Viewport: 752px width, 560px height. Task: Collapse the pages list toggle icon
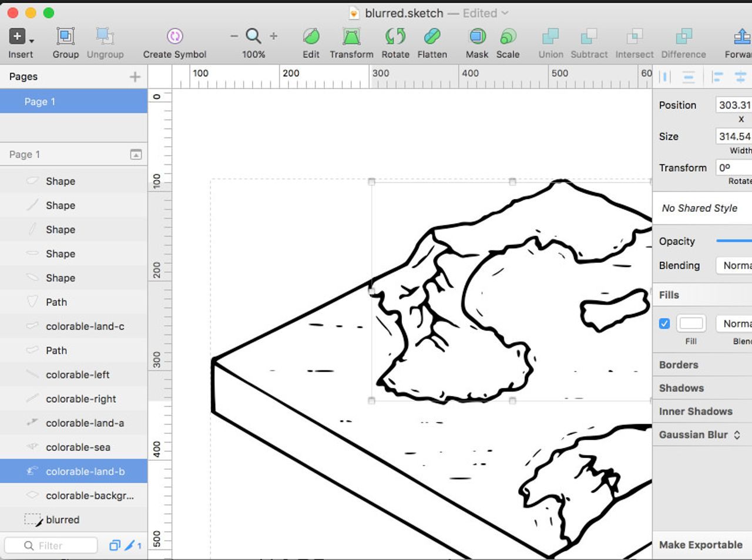point(136,154)
